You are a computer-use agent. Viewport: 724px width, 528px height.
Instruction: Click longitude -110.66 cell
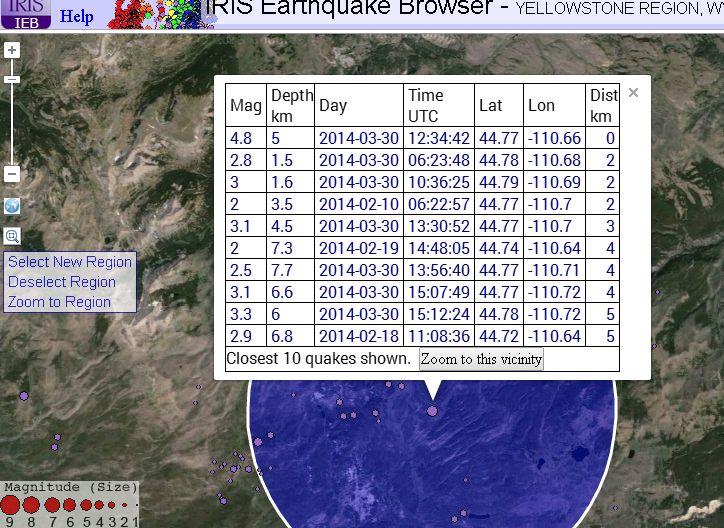click(x=555, y=138)
